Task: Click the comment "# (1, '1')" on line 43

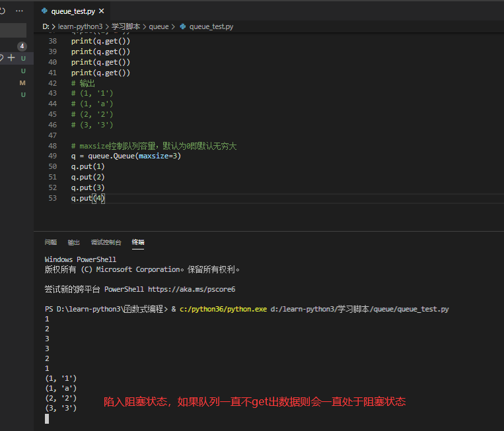Action: pyautogui.click(x=92, y=93)
